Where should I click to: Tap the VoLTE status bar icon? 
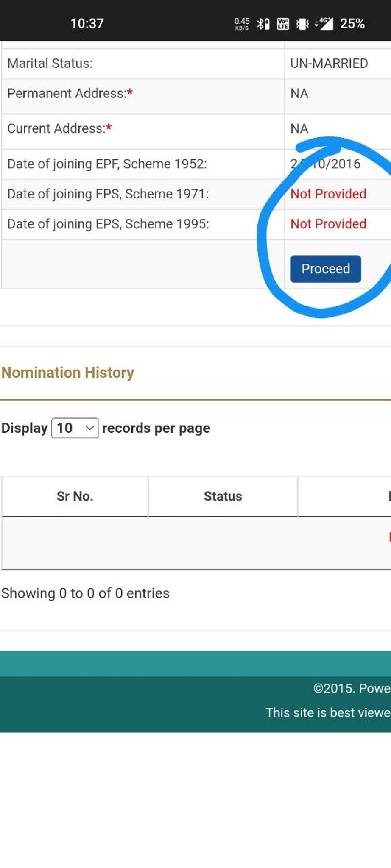point(283,24)
